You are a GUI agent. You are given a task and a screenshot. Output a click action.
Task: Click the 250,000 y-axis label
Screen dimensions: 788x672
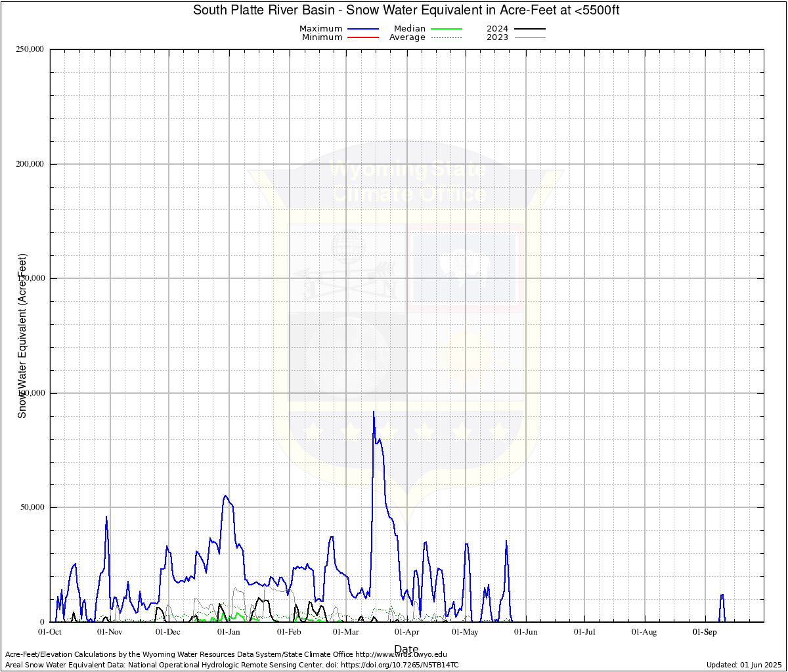(x=29, y=49)
